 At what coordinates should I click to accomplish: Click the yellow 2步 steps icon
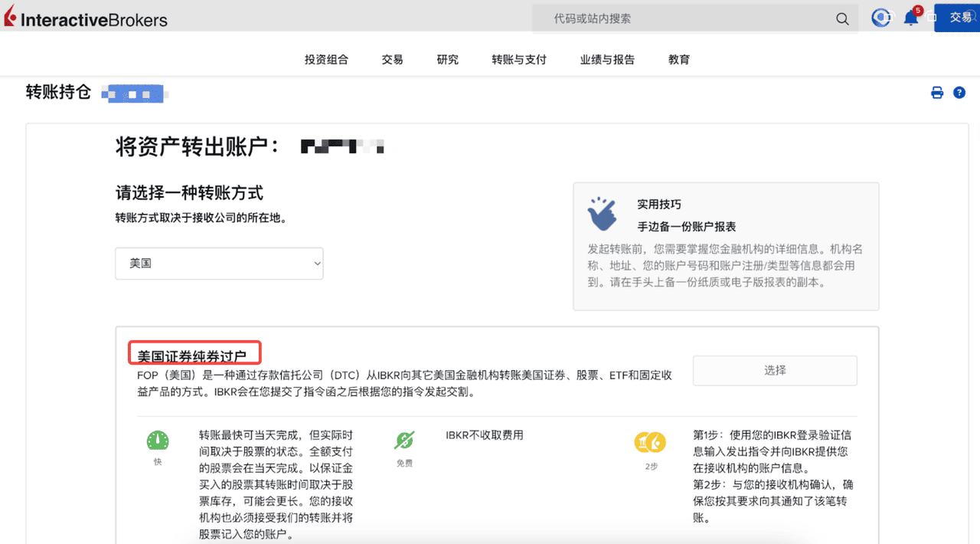650,442
